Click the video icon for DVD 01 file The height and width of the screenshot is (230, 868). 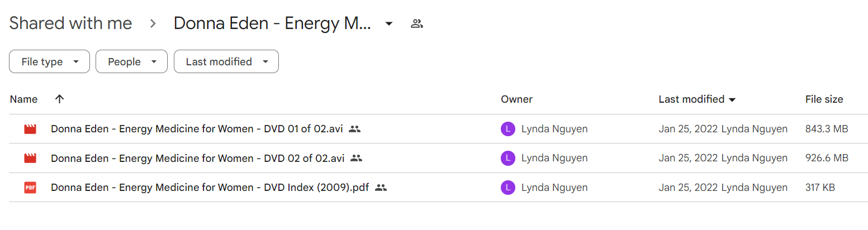(x=30, y=129)
